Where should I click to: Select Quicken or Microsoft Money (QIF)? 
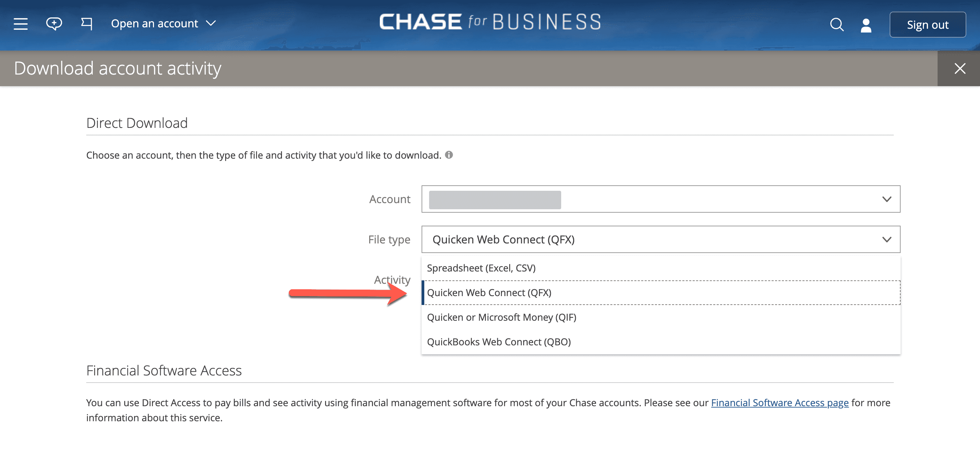click(501, 318)
